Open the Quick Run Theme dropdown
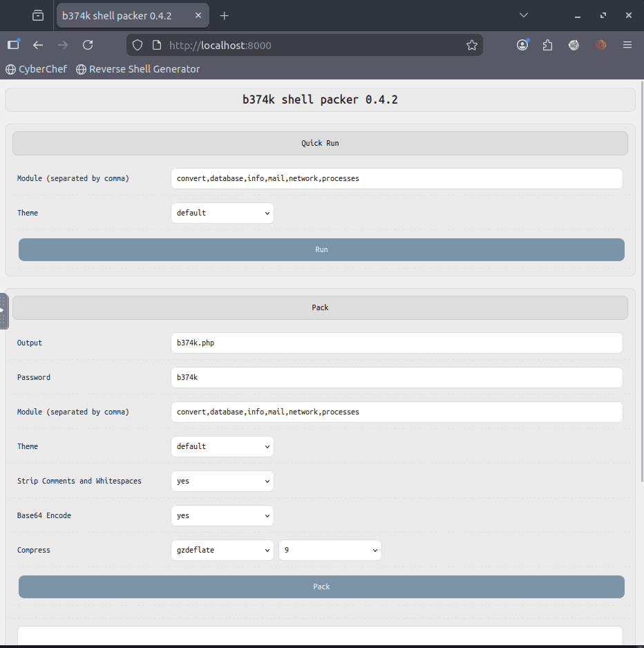644x648 pixels. pyautogui.click(x=222, y=213)
